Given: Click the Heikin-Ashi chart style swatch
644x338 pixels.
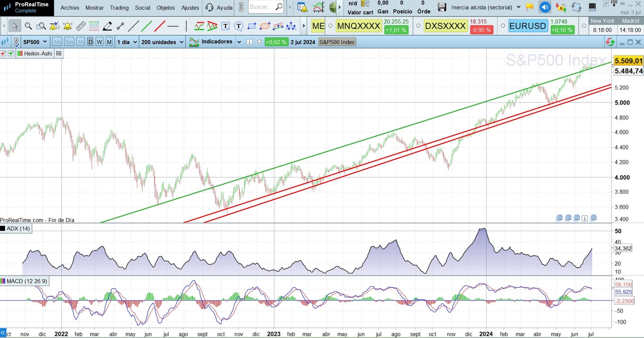Looking at the screenshot, I should (x=20, y=53).
